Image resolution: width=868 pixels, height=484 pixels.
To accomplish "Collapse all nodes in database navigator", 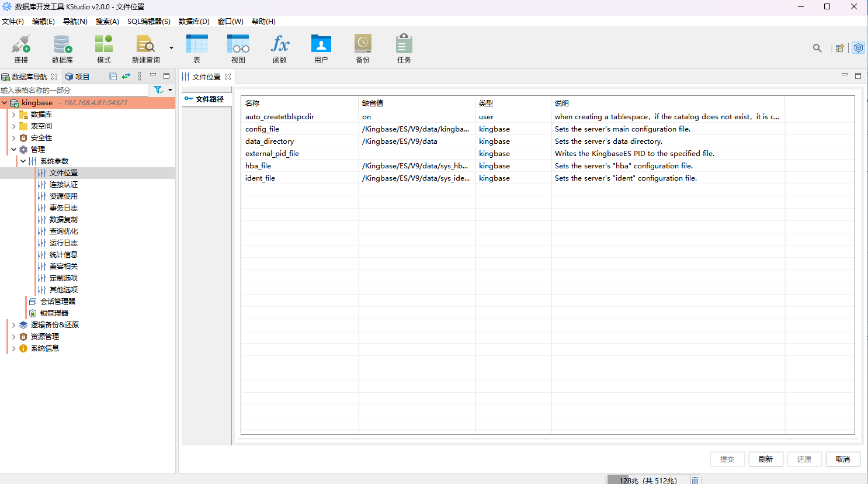I will tap(113, 76).
